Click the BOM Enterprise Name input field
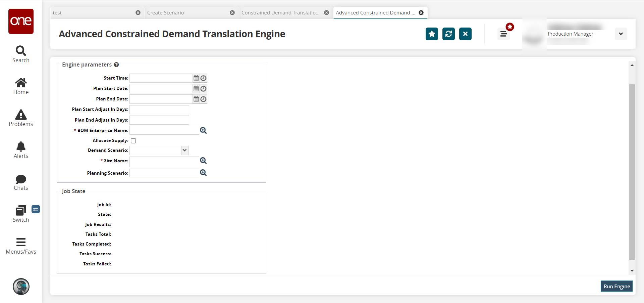This screenshot has width=644, height=303. tap(164, 130)
